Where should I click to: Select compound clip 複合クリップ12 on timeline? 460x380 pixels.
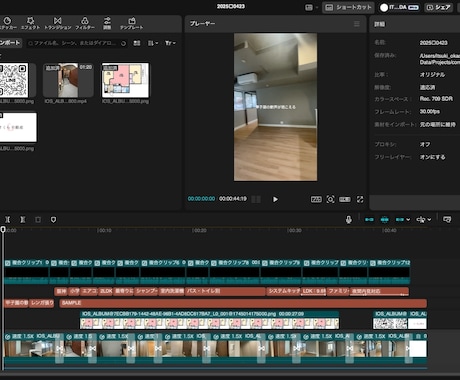(389, 272)
